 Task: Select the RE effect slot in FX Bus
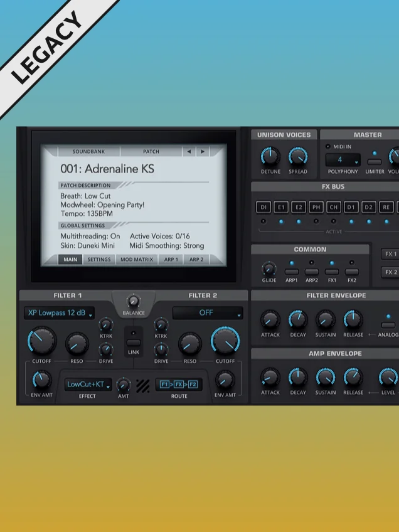tap(386, 207)
